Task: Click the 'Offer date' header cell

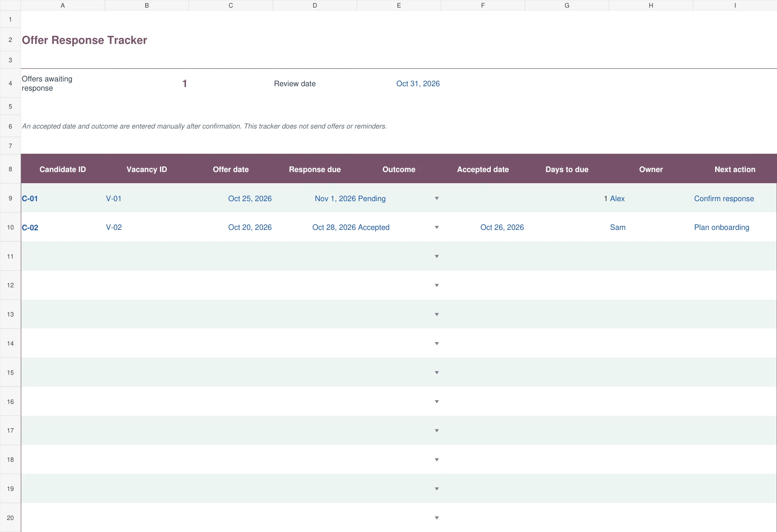Action: click(x=231, y=169)
